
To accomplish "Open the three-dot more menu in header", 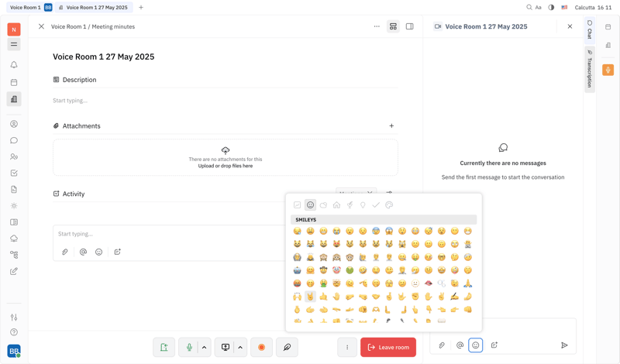I will click(377, 26).
